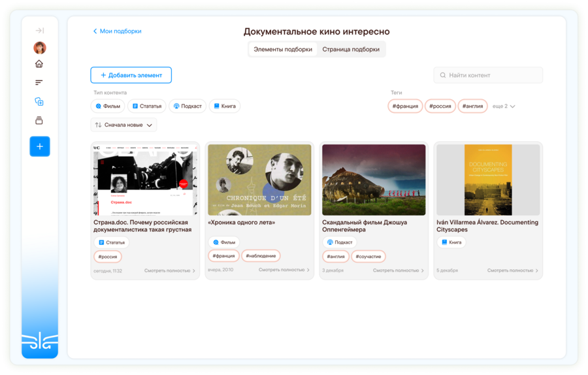Switch to Элементы подборки tab
Viewport: 588px width, 375px height.
(283, 50)
